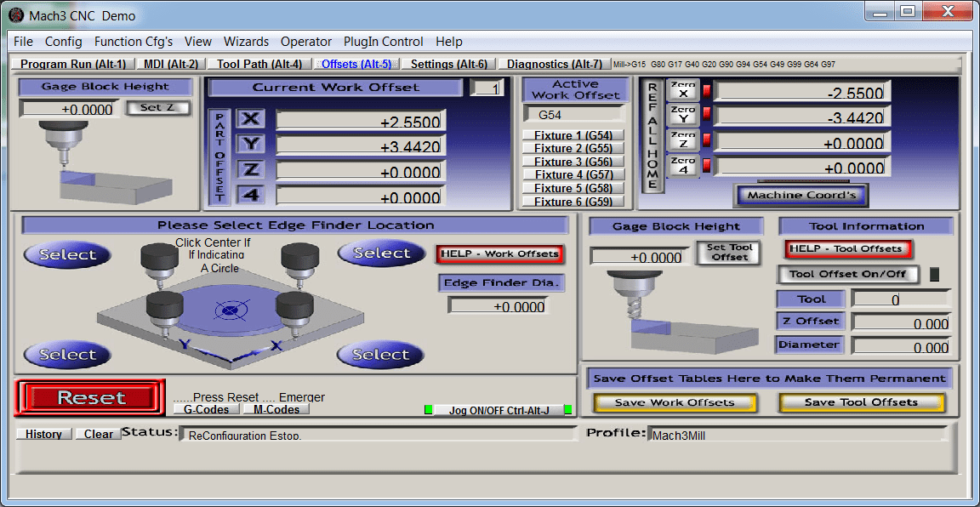Screen dimensions: 980x507
Task: Click the top-right edge finder Select button
Action: point(381,253)
